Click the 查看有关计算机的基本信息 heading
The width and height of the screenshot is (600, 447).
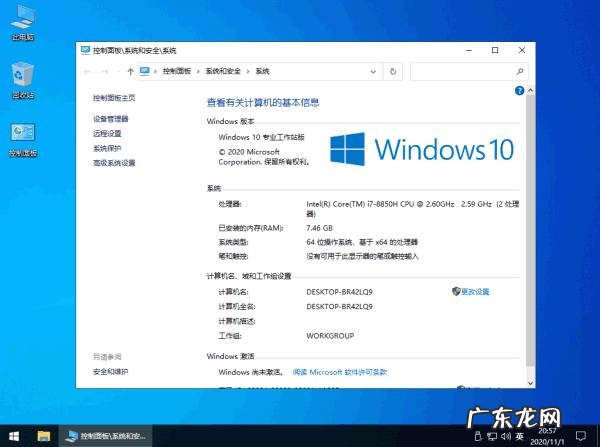tap(263, 103)
